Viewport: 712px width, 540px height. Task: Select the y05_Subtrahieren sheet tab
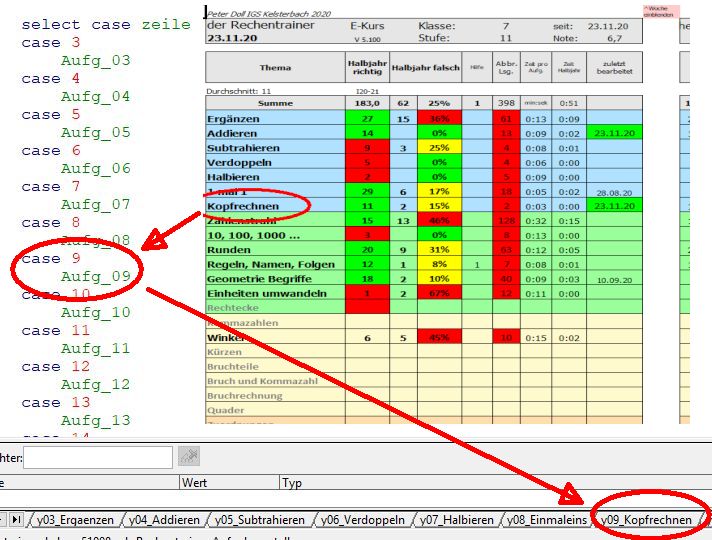(x=262, y=520)
